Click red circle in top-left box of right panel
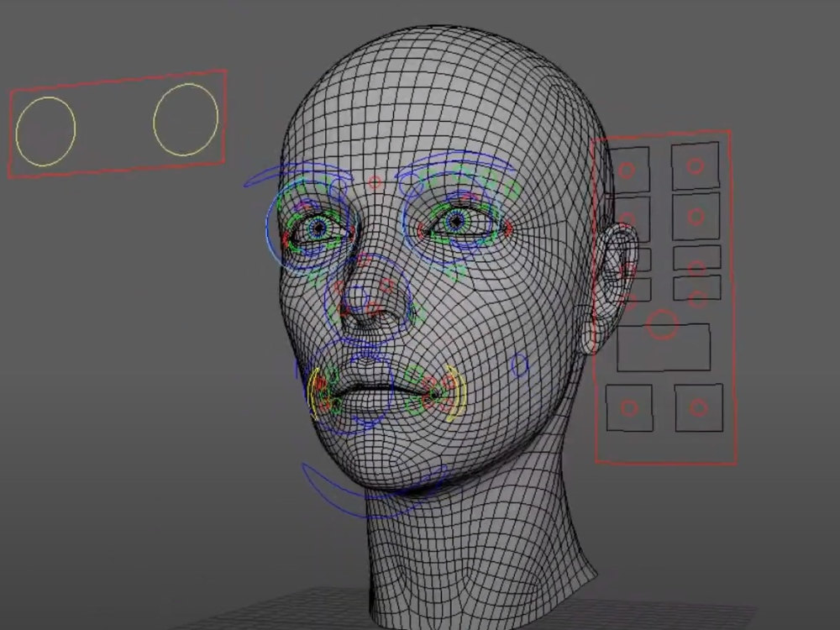Image resolution: width=840 pixels, height=630 pixels. pos(627,171)
